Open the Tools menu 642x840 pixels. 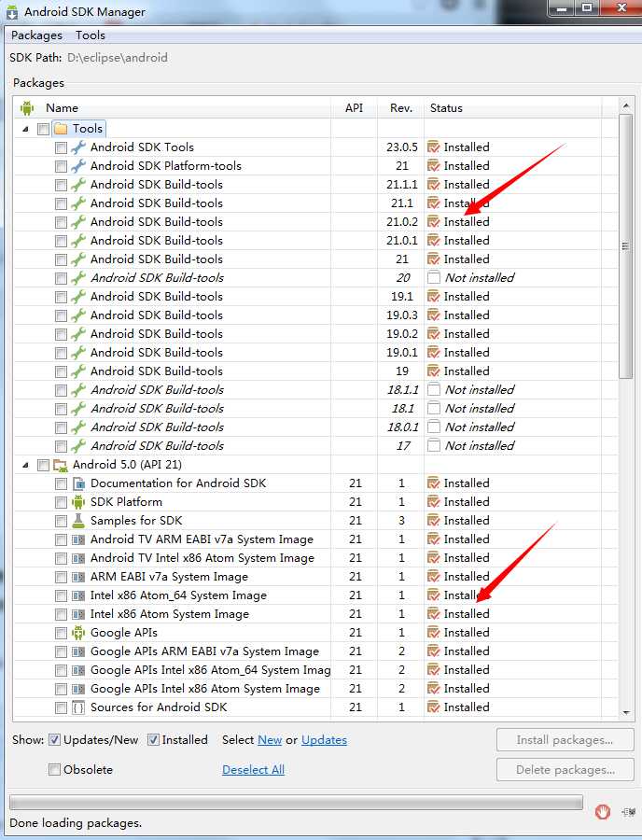pyautogui.click(x=90, y=35)
